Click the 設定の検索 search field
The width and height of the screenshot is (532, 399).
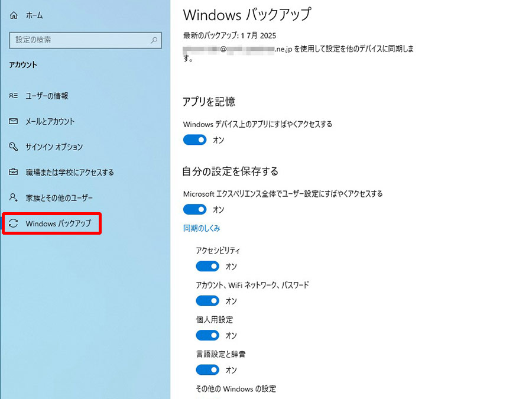point(85,40)
